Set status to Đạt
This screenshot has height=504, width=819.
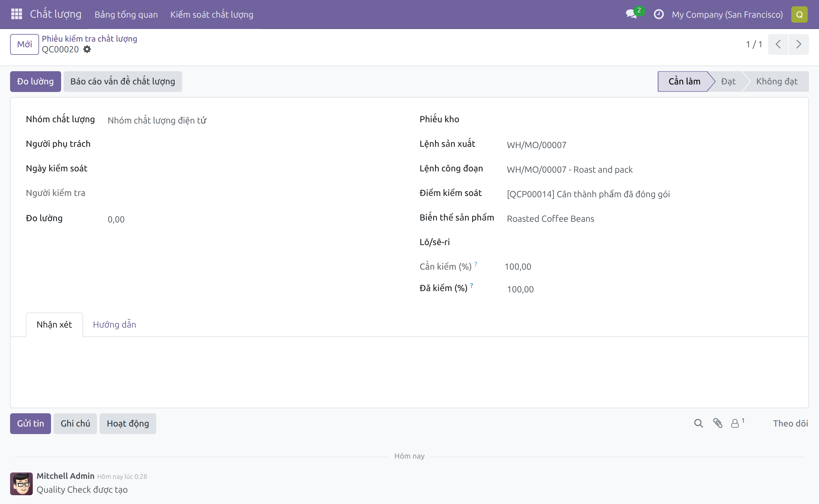coord(728,81)
